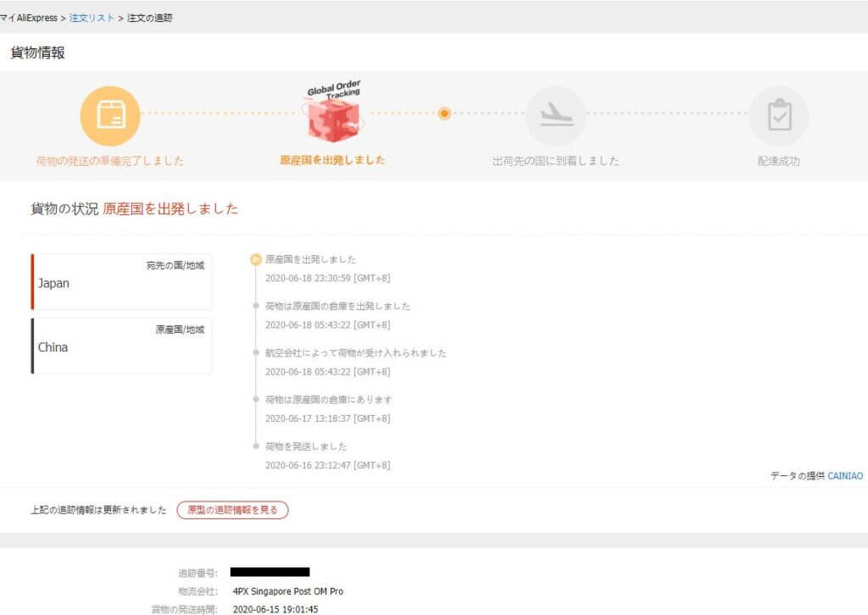
Task: Open the 注文リスト breadcrumb link
Action: coord(92,18)
